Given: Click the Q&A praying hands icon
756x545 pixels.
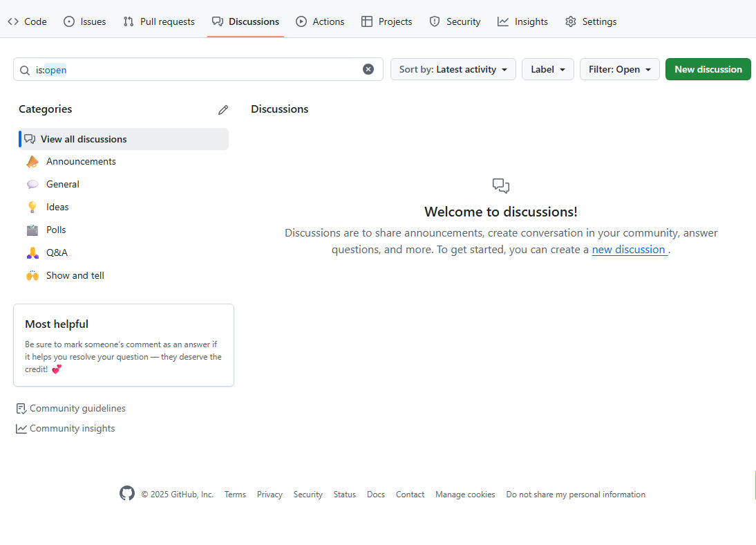Looking at the screenshot, I should 32,252.
